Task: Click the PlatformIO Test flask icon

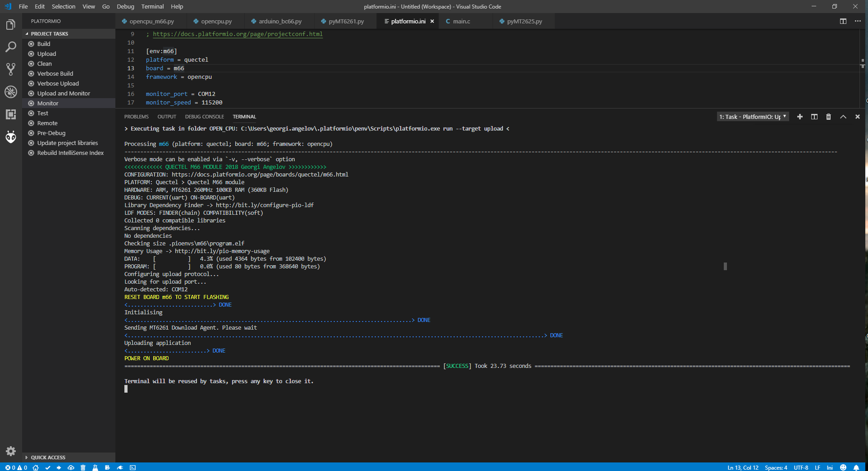Action: pos(95,467)
